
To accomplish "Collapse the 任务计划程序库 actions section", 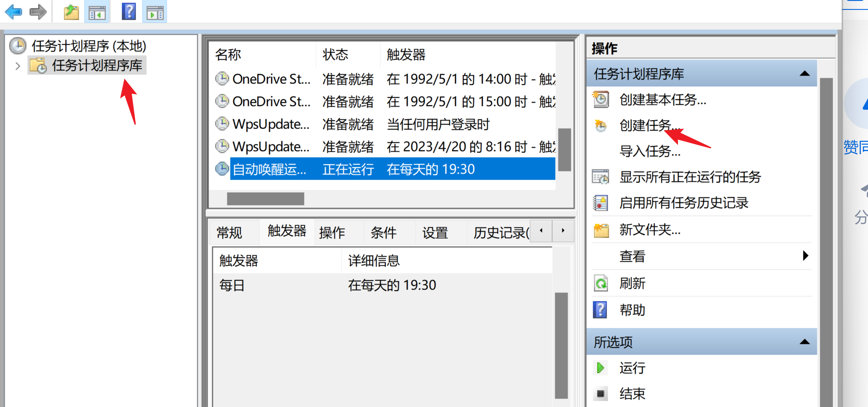I will [804, 74].
